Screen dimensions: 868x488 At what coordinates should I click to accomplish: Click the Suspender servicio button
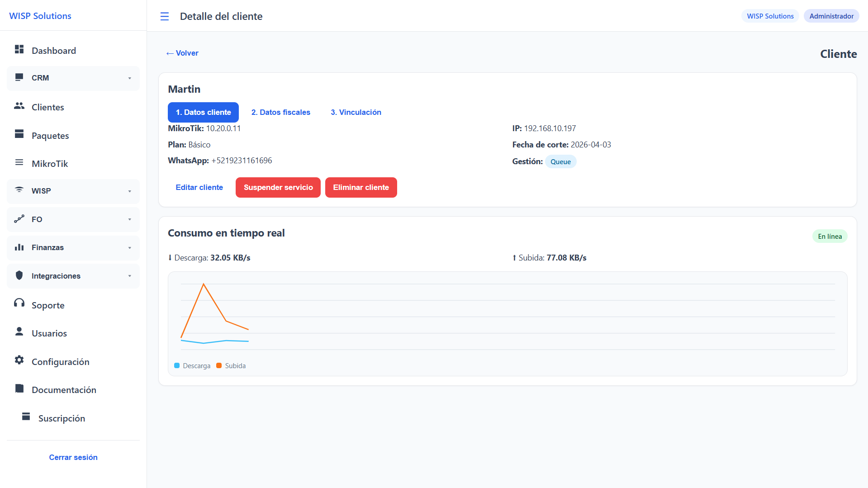[278, 187]
